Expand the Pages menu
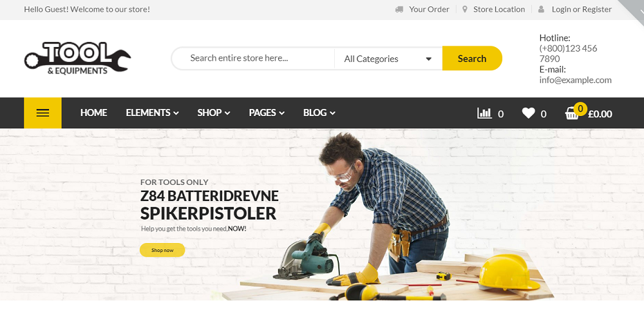 point(267,113)
